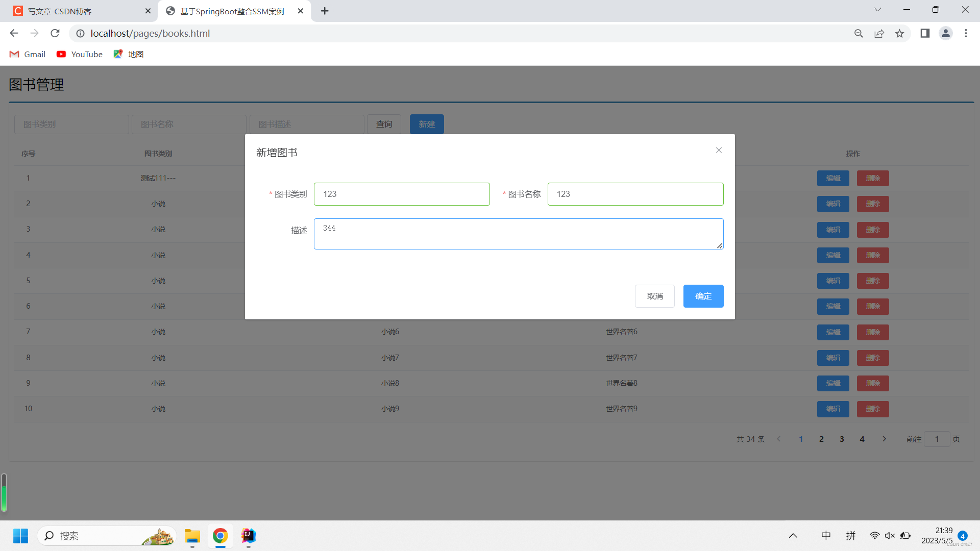The height and width of the screenshot is (551, 980).
Task: Click the 取消 cancel button
Action: [x=654, y=296]
